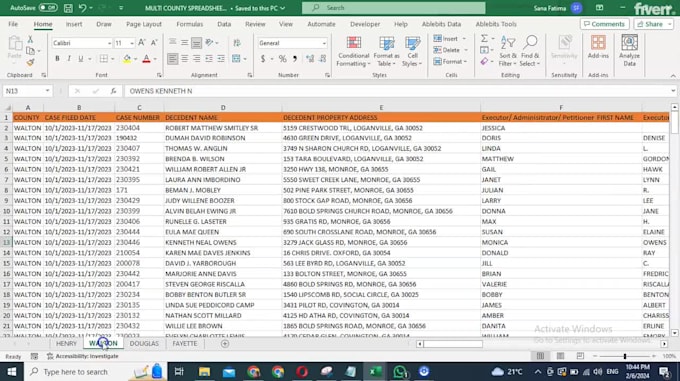Toggle Underline formatting

tap(81, 59)
